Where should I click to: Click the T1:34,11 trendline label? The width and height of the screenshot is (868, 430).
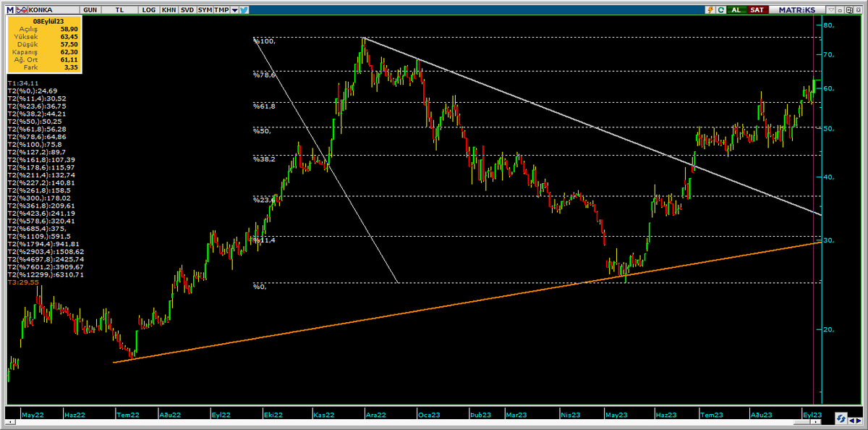coord(23,83)
